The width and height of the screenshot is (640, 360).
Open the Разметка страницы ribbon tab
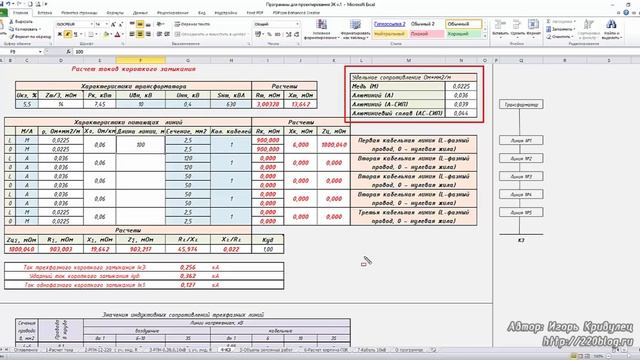[79, 13]
